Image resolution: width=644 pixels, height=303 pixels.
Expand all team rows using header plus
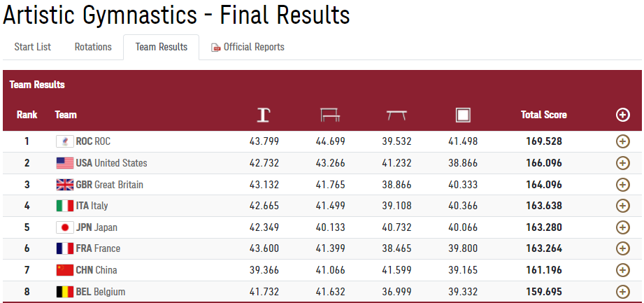tap(622, 115)
